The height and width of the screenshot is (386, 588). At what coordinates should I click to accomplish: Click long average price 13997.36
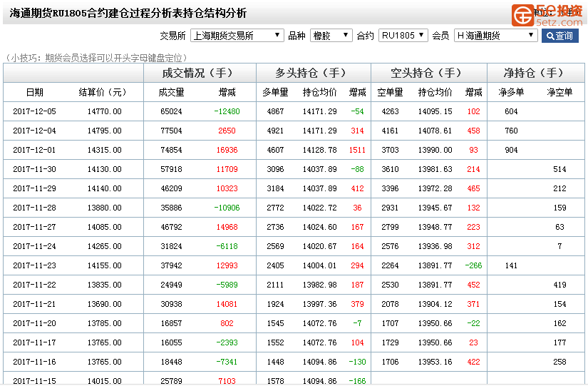pos(319,304)
